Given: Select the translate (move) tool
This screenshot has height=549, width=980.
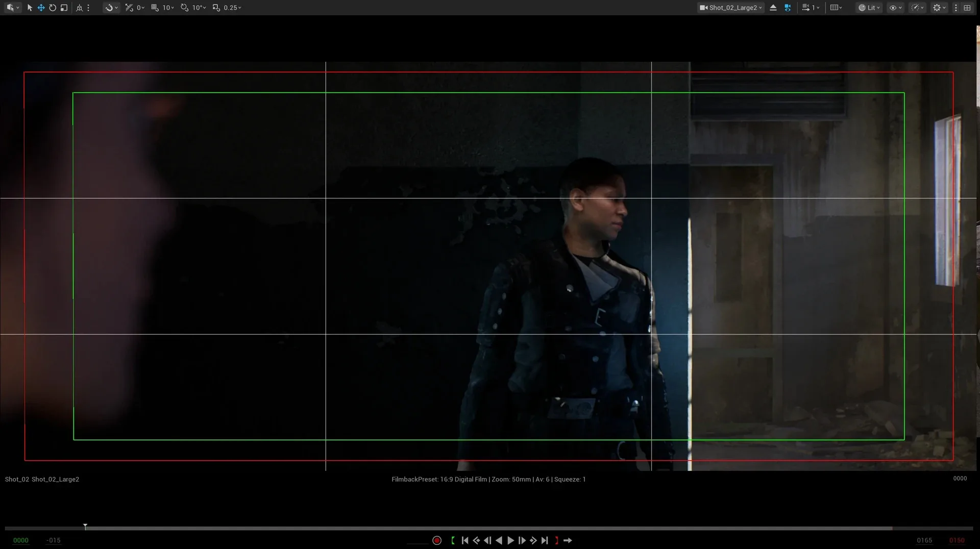Looking at the screenshot, I should coord(41,8).
